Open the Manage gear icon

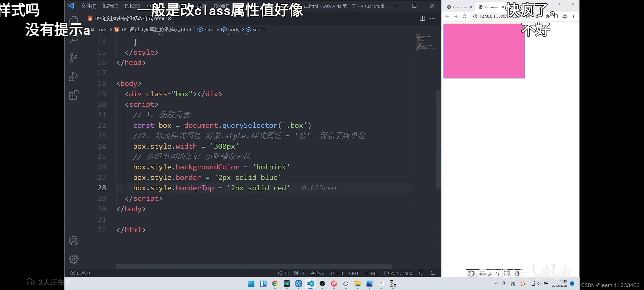[74, 259]
